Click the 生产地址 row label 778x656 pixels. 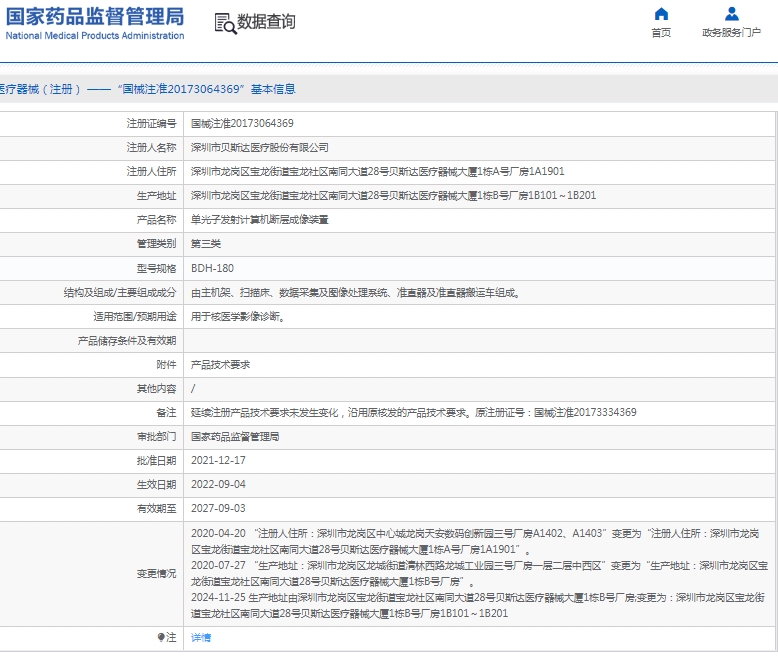[156, 196]
